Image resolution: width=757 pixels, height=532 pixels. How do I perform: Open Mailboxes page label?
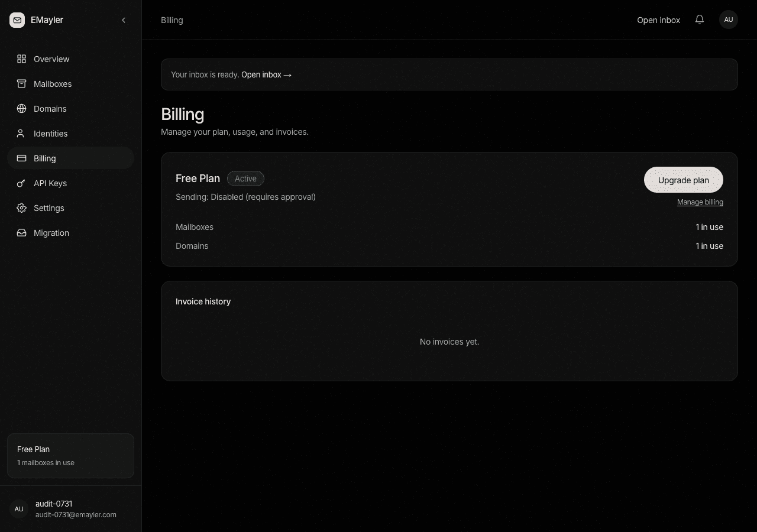coord(53,84)
